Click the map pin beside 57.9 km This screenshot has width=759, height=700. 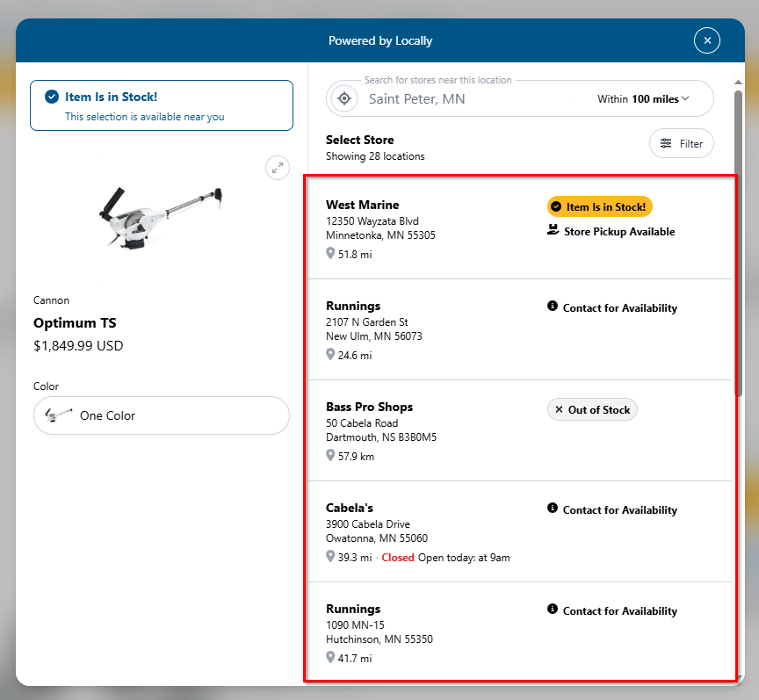point(330,456)
